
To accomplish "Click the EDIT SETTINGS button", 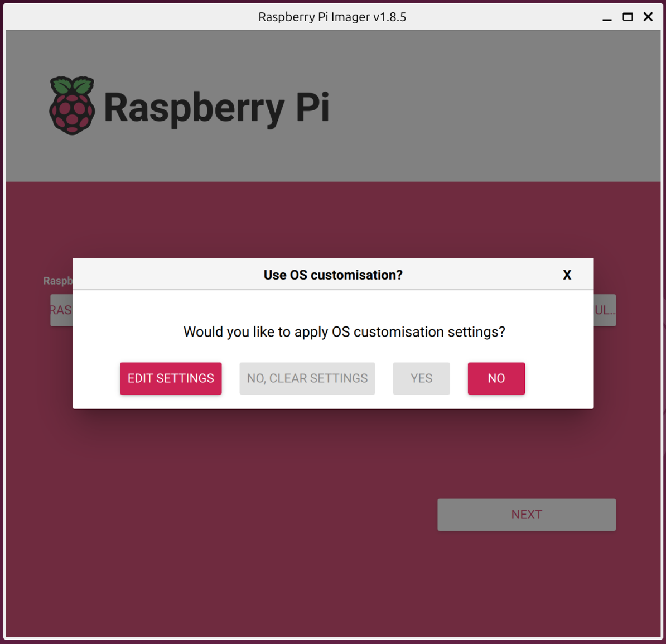I will click(x=171, y=378).
